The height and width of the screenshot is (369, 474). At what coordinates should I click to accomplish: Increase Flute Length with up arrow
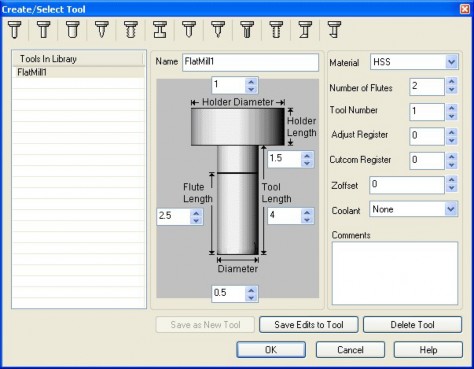tap(196, 213)
